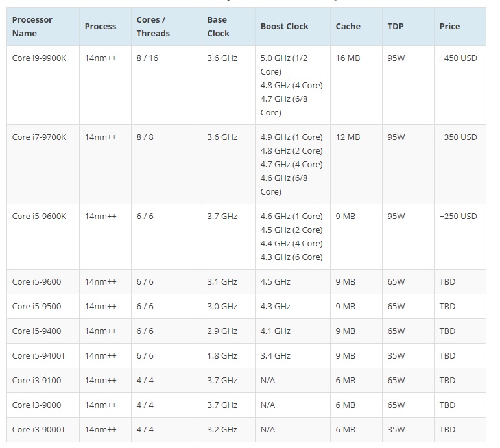Viewport: 500px width, 448px height.
Task: Click the 16 MB cache cell
Action: pyautogui.click(x=356, y=85)
